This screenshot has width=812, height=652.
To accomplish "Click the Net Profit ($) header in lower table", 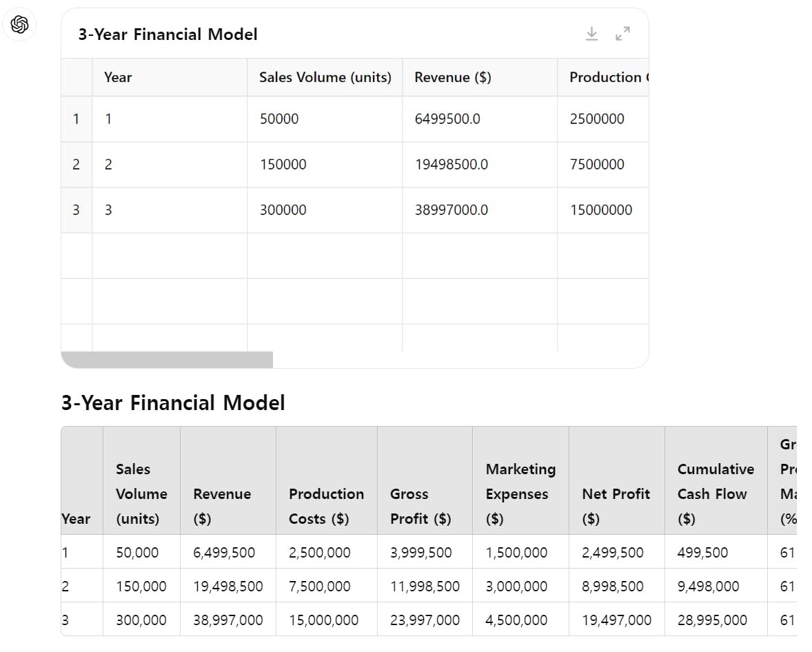I will coord(616,506).
